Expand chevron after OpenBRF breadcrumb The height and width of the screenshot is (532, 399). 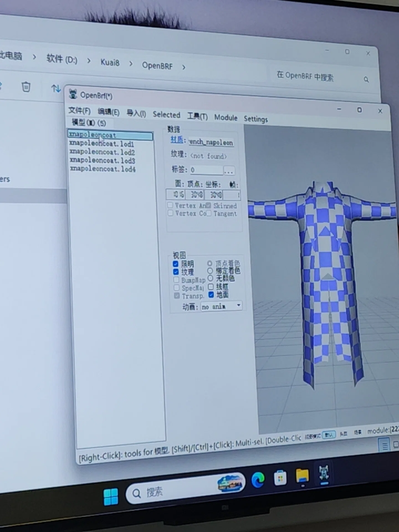point(183,67)
